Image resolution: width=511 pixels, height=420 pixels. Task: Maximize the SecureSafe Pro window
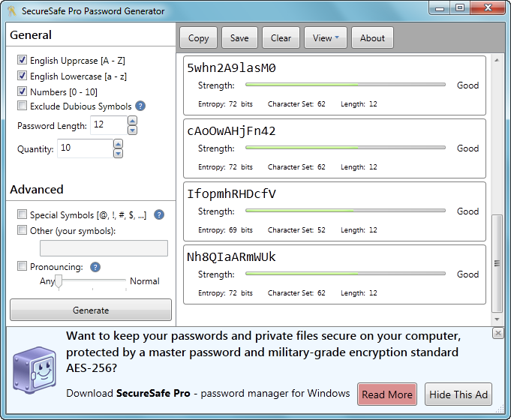point(460,8)
